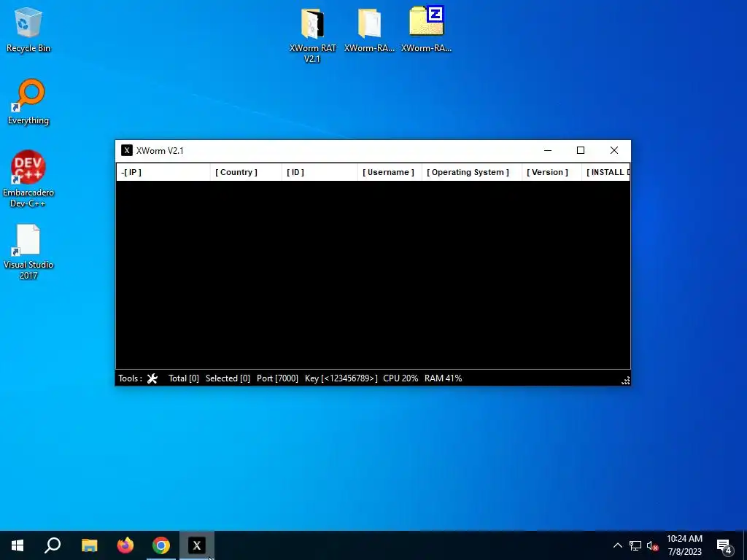Click the XWorm taskbar button
Screen dimensions: 747x560
coord(197,545)
